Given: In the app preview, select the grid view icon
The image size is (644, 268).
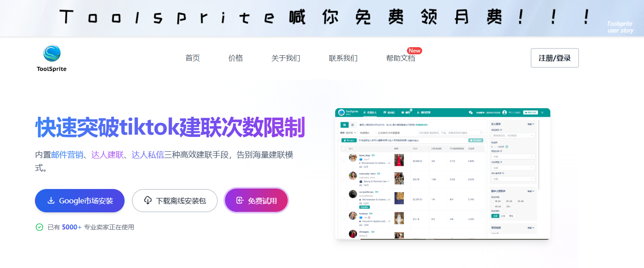Looking at the screenshot, I should [x=352, y=125].
